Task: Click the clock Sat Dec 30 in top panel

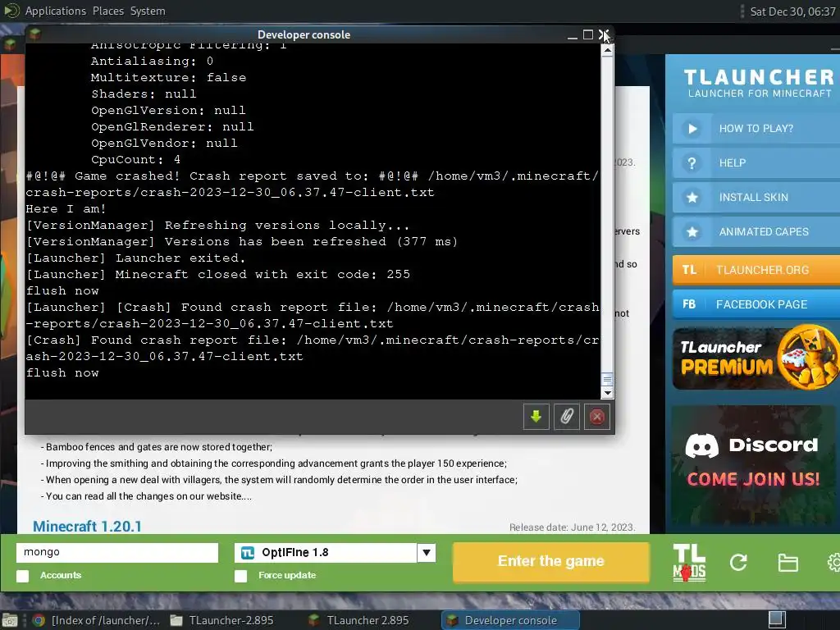Action: (792, 11)
